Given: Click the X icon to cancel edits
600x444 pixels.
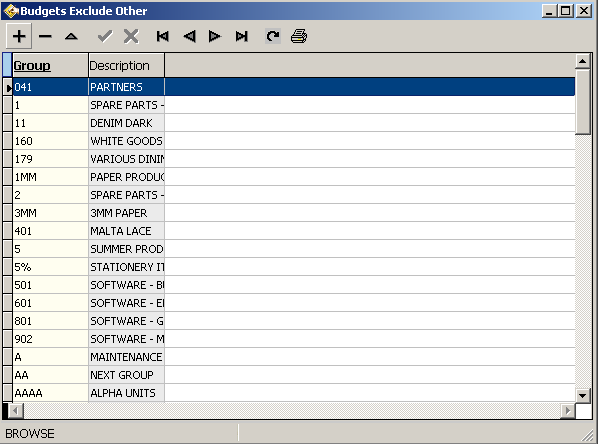Looking at the screenshot, I should (131, 36).
